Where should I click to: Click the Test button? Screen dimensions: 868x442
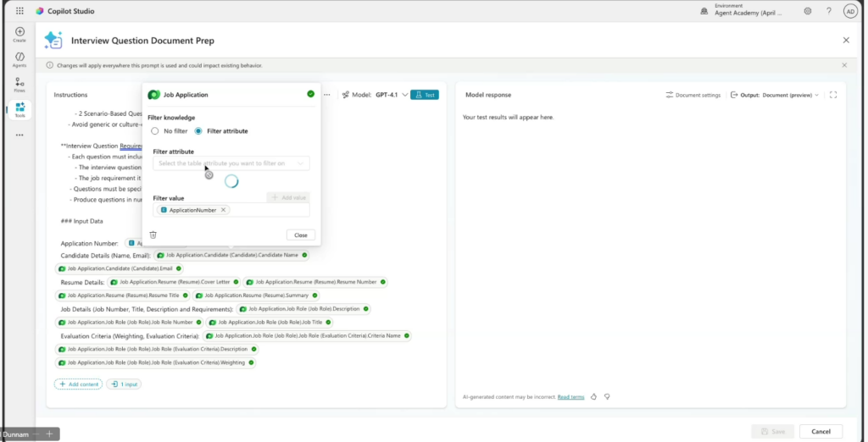tap(424, 95)
